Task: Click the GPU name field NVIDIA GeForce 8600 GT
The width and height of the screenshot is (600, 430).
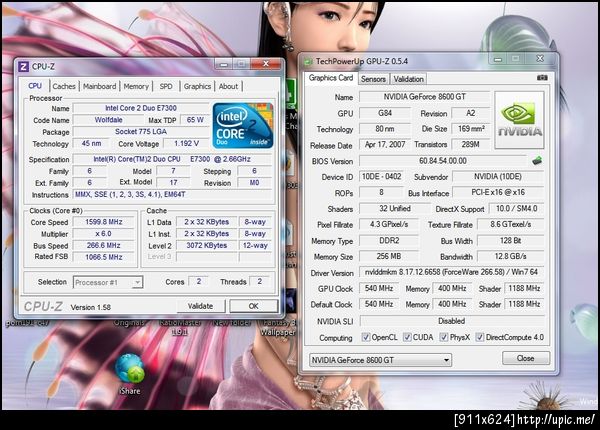Action: 425,97
